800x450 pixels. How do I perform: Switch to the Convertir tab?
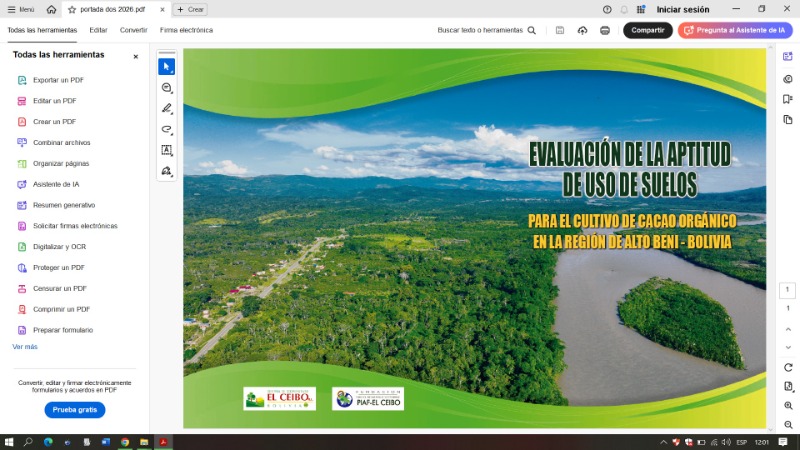[133, 30]
